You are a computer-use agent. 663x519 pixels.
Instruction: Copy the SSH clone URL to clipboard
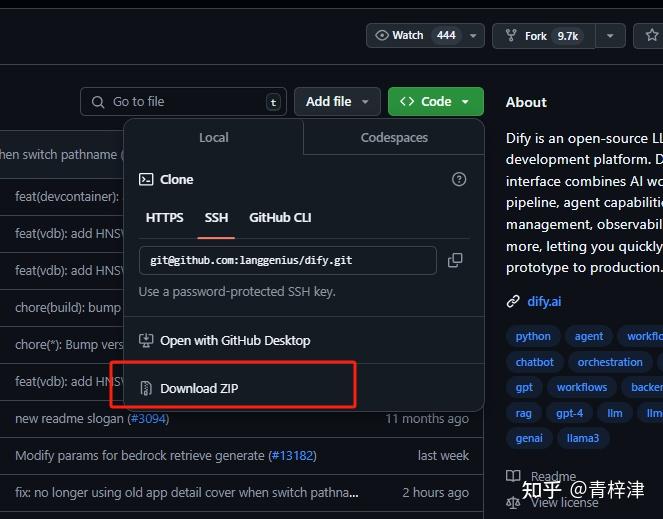pyautogui.click(x=455, y=260)
